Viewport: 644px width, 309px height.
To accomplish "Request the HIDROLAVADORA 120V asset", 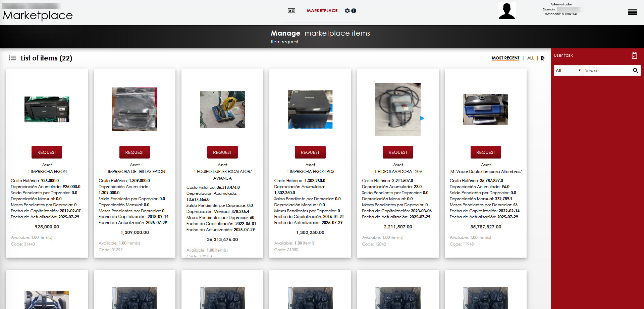I will pyautogui.click(x=398, y=152).
